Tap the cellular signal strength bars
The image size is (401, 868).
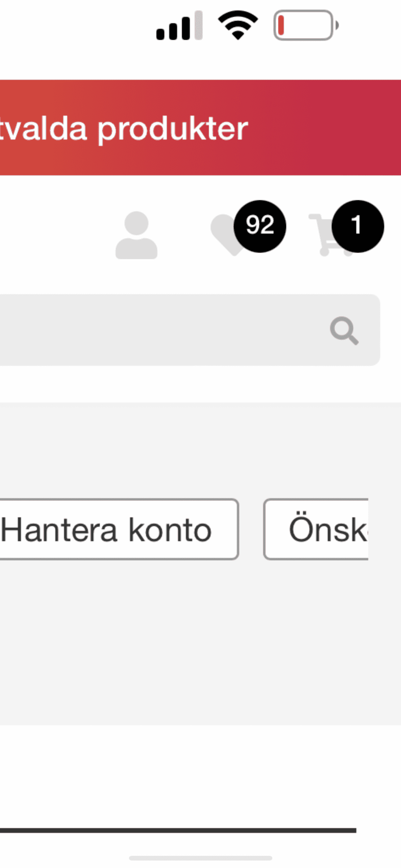click(179, 25)
